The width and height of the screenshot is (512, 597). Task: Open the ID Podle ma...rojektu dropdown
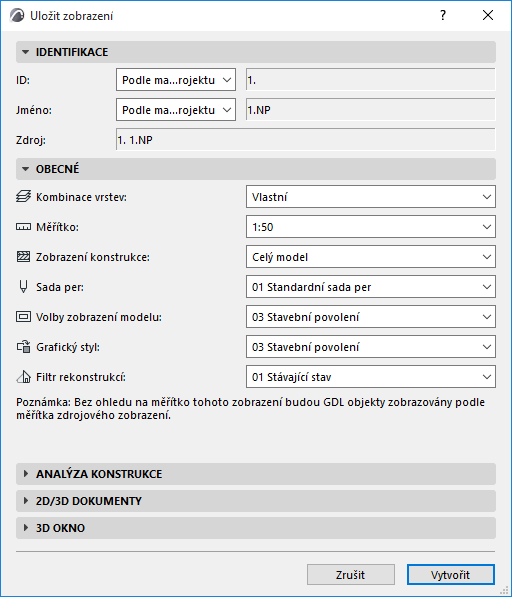[x=176, y=80]
